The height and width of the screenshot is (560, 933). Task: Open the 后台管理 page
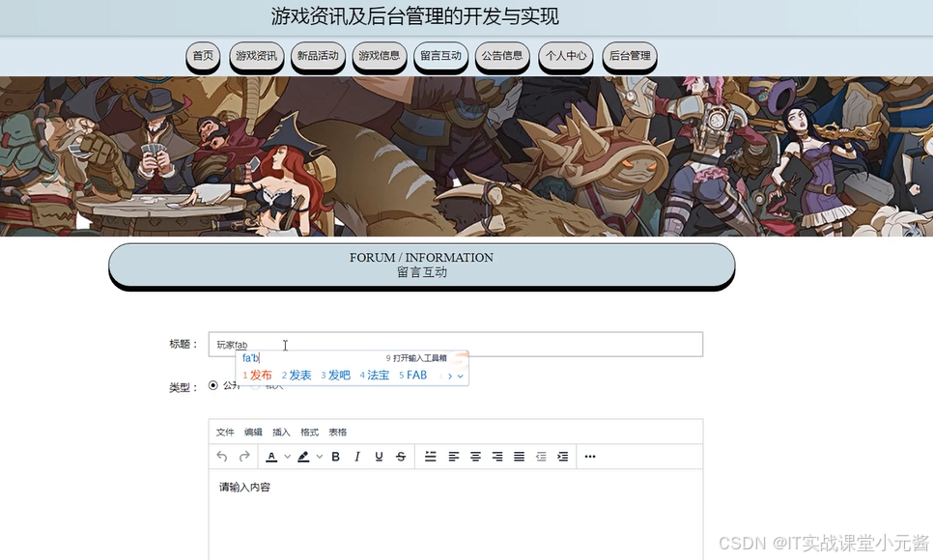pyautogui.click(x=630, y=56)
